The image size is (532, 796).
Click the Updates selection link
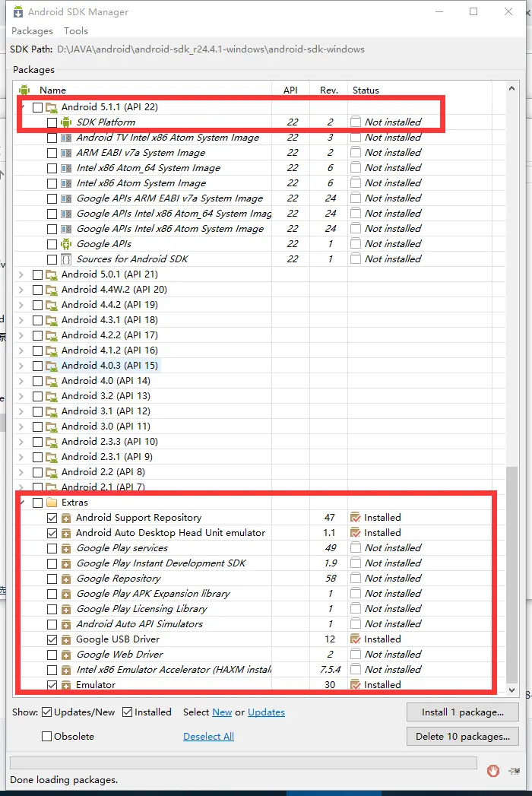coord(266,712)
